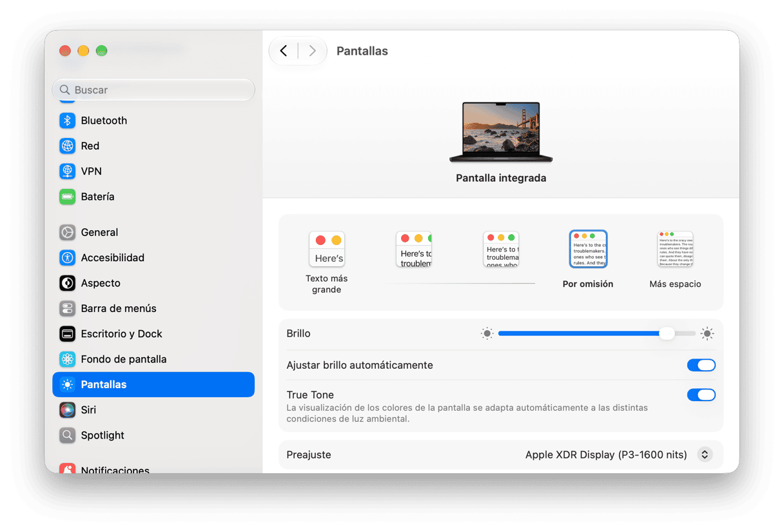Select Accesibilidad in the sidebar
This screenshot has height=532, width=784.
(153, 258)
